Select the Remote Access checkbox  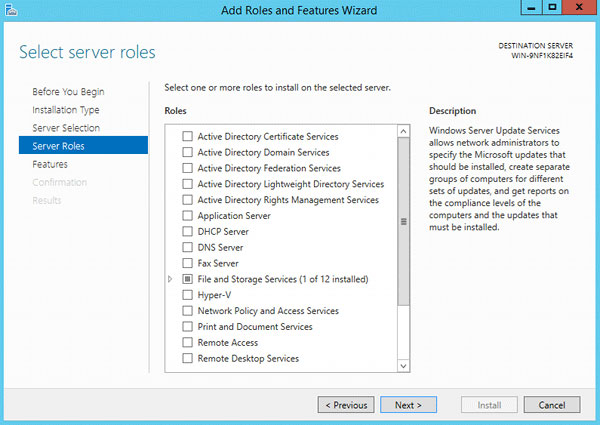[188, 342]
